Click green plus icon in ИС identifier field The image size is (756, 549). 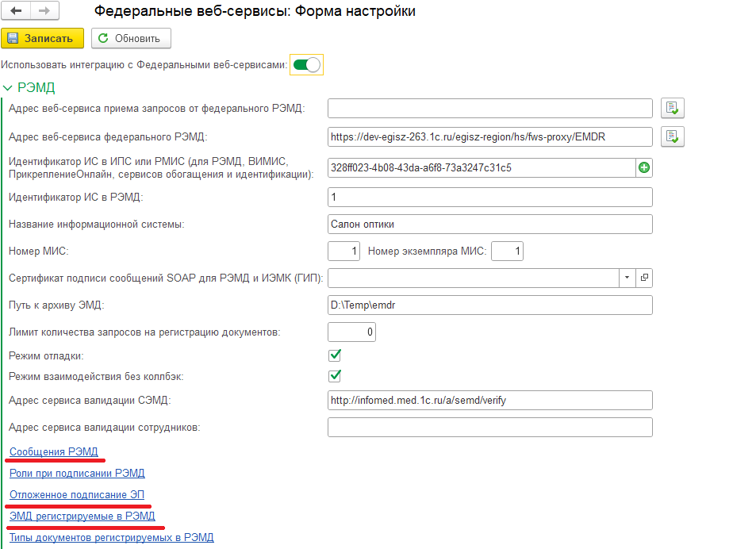pos(644,167)
